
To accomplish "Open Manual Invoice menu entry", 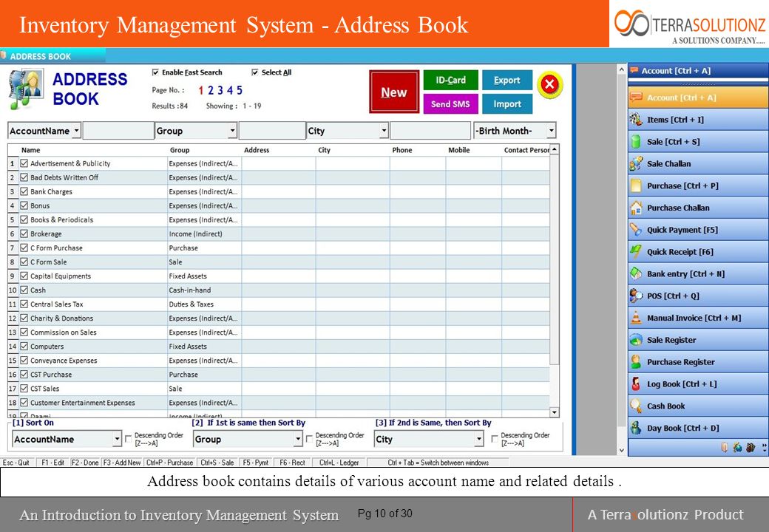I will coord(698,318).
